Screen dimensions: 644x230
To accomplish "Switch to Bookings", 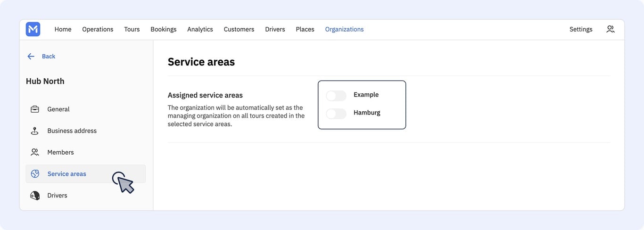I will [x=164, y=29].
